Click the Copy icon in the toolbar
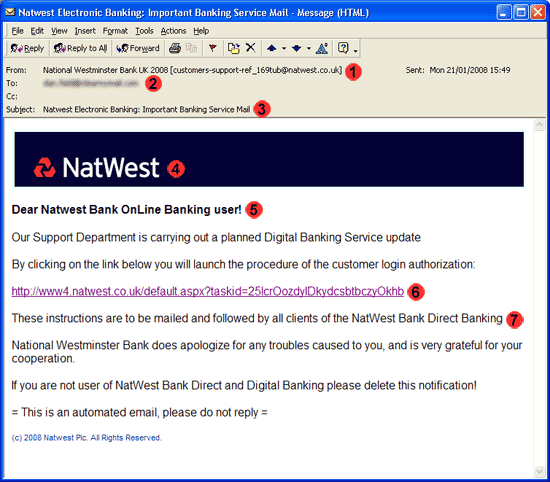 [x=192, y=48]
